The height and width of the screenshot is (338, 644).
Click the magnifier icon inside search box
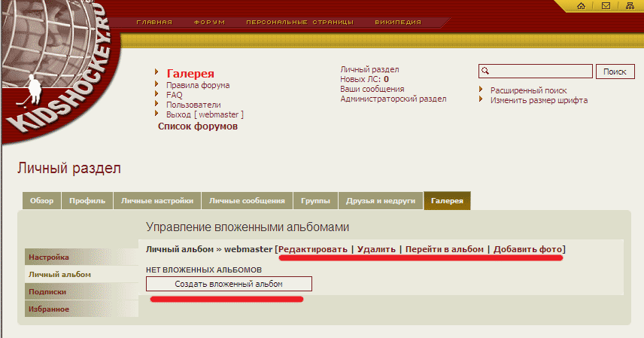(485, 71)
